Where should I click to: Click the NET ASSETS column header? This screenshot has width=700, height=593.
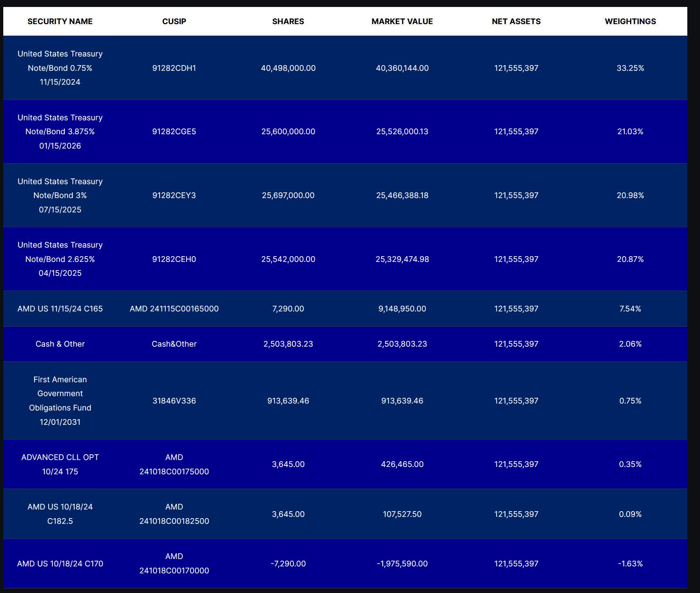516,21
